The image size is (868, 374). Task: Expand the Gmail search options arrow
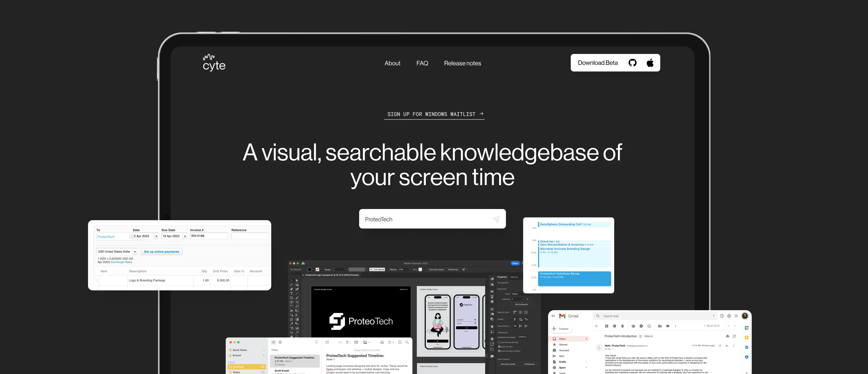coord(713,316)
